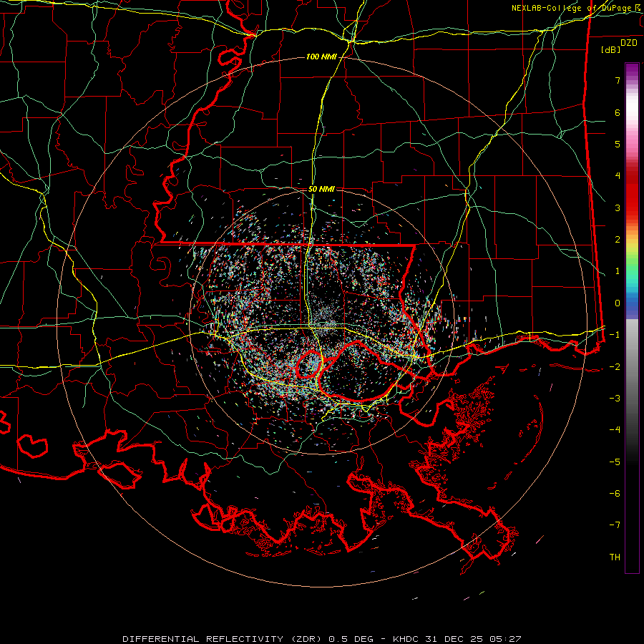Click the -5 dB scale tick label

click(615, 462)
